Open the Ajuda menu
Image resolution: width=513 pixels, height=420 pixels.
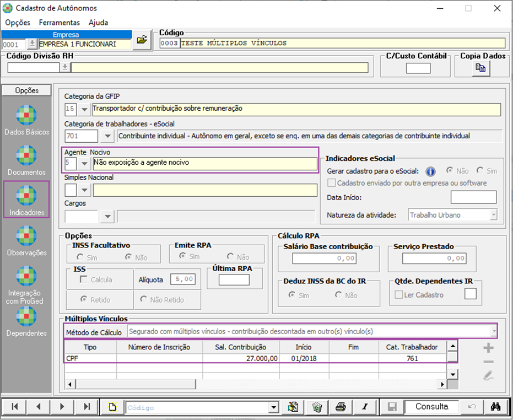coord(98,23)
